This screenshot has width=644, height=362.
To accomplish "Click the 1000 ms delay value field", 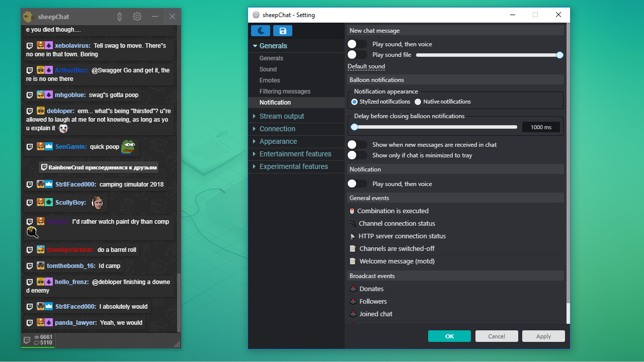I will 541,127.
